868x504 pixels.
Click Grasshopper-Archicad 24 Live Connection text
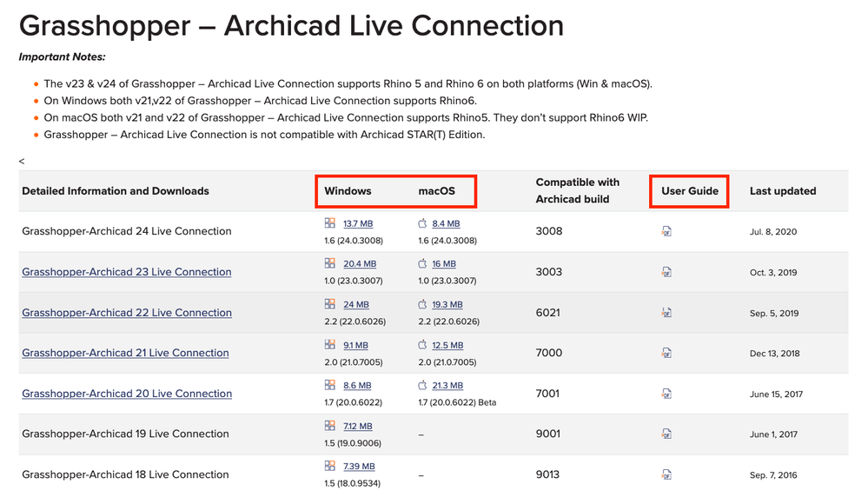[127, 231]
